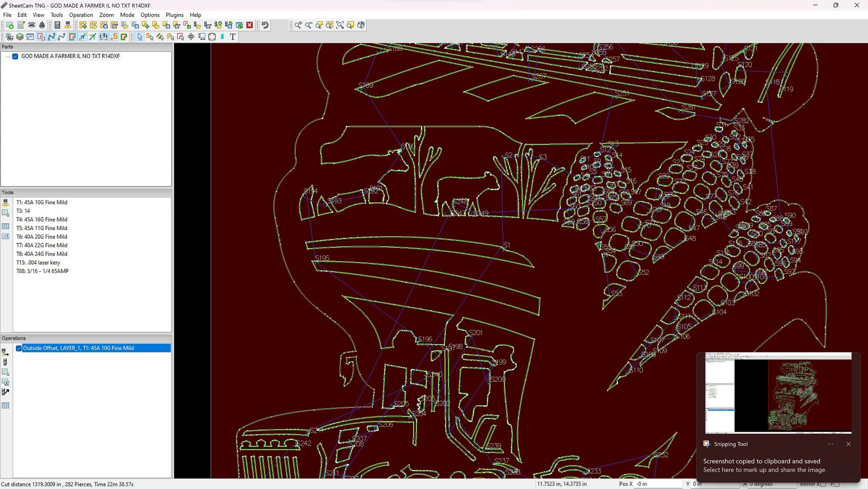Screen dimensions: 868x489
Task: Click the layers stack toolbar icon
Action: 20,37
